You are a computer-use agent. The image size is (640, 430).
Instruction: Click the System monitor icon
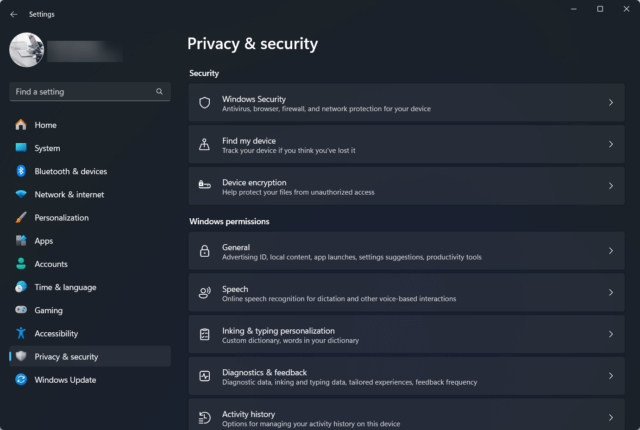(21, 148)
